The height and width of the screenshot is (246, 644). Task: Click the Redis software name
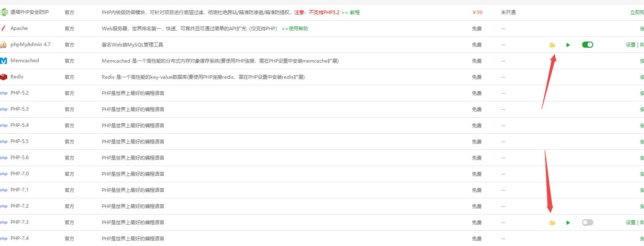click(x=17, y=77)
